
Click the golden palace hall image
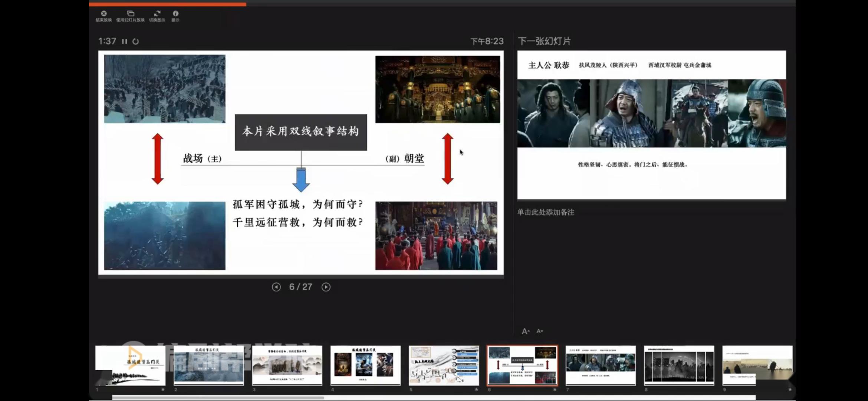tap(438, 89)
